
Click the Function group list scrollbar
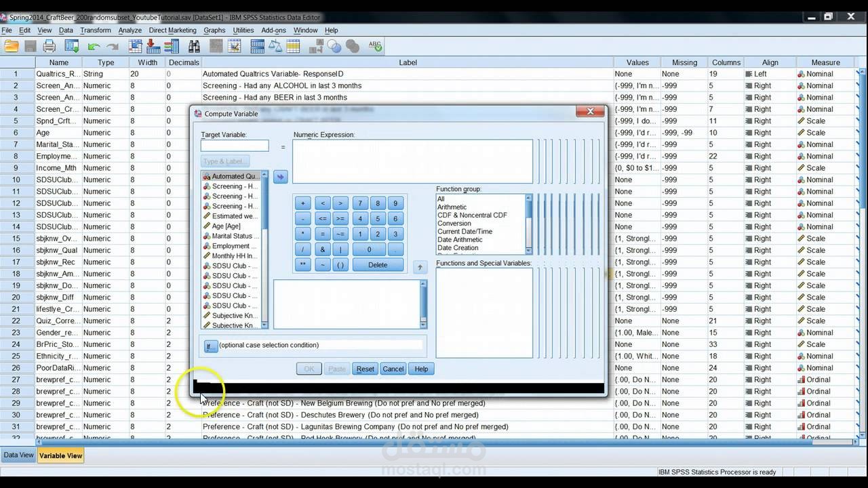point(529,224)
